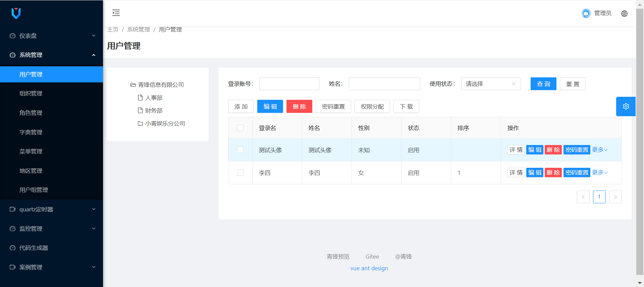Image resolution: width=644 pixels, height=287 pixels.
Task: Collapse the 系统管理 submenu chevron
Action: [94, 55]
